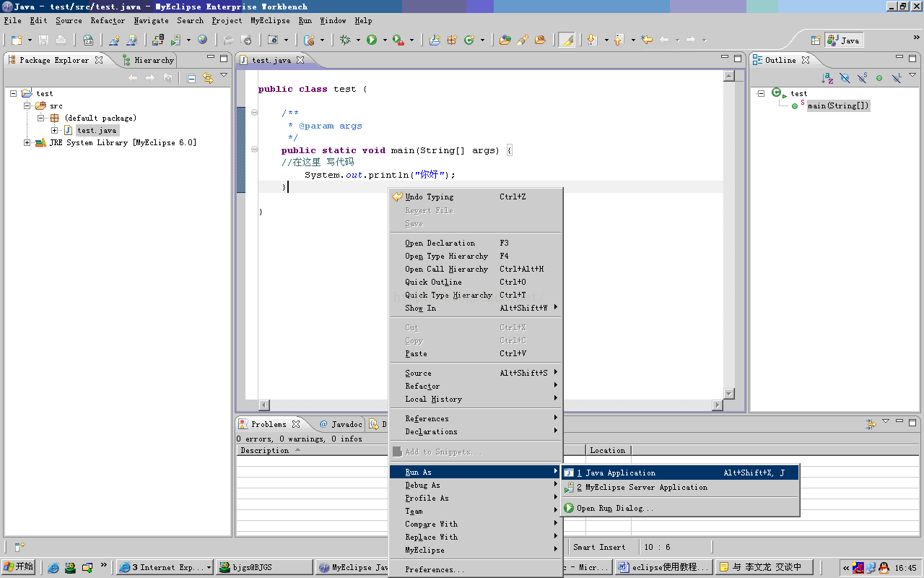This screenshot has width=924, height=578.
Task: Toggle Link with Editor in Package Explorer
Action: (208, 78)
